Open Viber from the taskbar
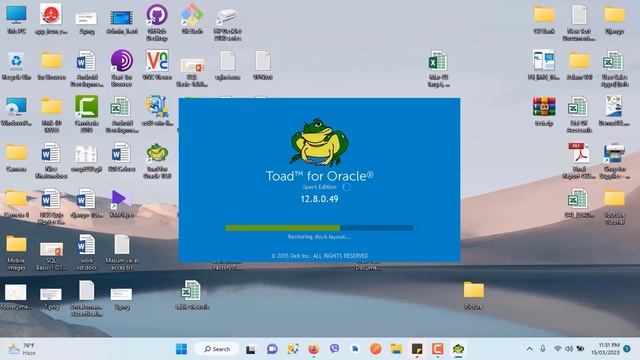 tap(334, 349)
